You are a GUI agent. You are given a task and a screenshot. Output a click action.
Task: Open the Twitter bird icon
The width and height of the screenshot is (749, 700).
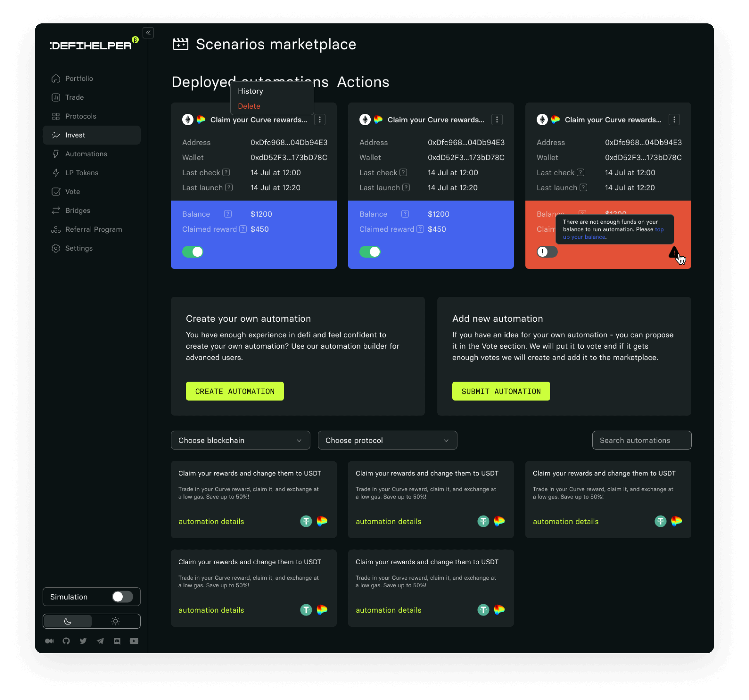[x=83, y=641]
